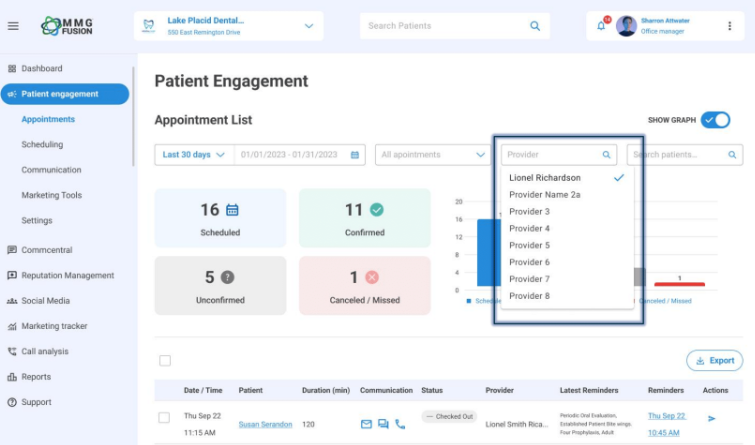Click the send arrow icon in Actions
The height and width of the screenshot is (445, 755).
712,419
